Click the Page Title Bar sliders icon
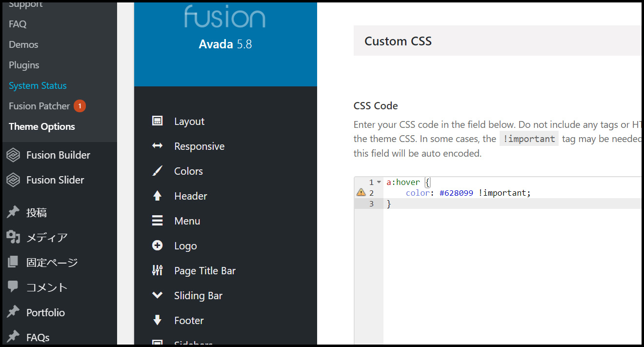This screenshot has height=347, width=644. 157,270
